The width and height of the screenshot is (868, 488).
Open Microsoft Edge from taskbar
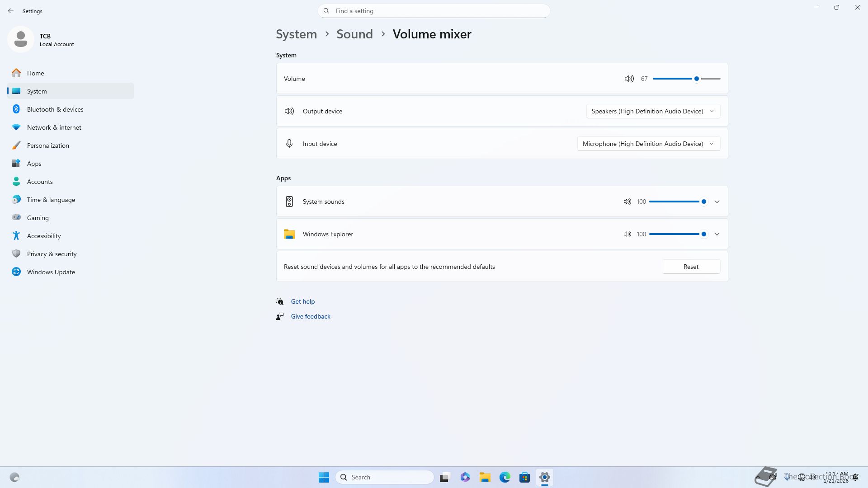(x=505, y=477)
